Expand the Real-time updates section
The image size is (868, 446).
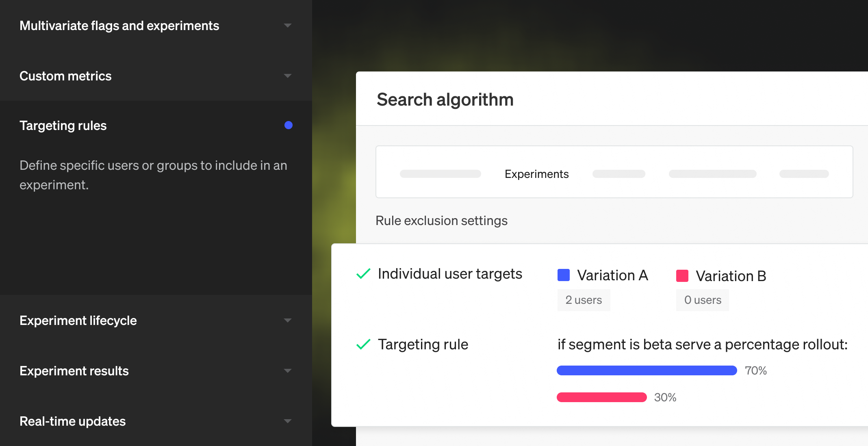(x=287, y=421)
